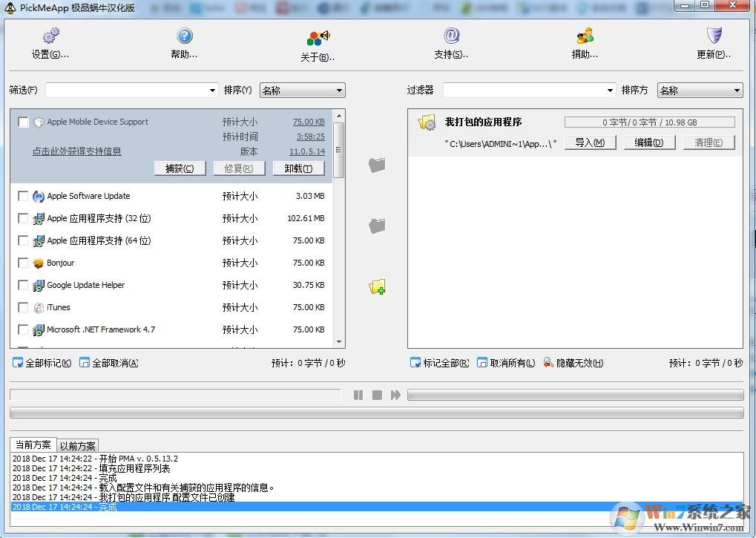756x538 pixels.
Task: Tick the iTunes checkbox
Action: point(23,307)
